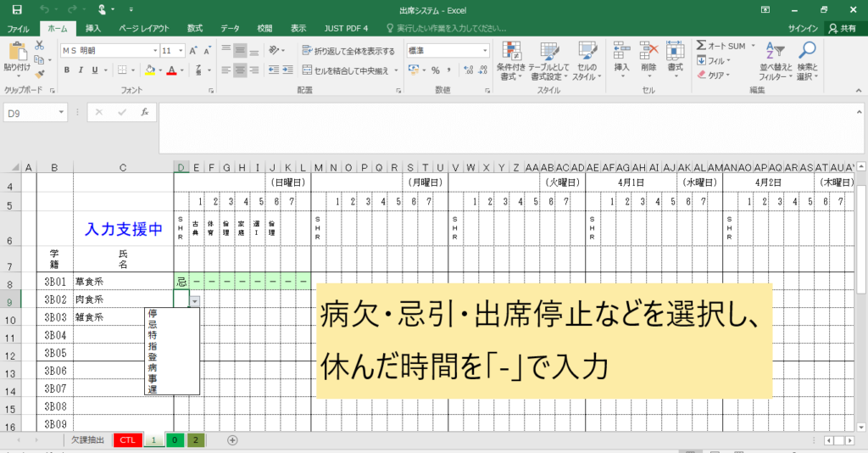Click the paste clipboard icon
The height and width of the screenshot is (453, 868).
click(17, 52)
